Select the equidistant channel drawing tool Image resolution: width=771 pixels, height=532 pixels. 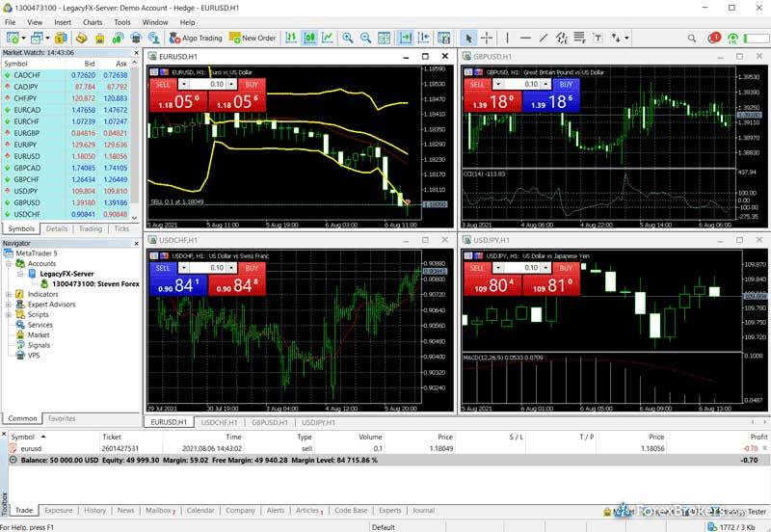point(562,38)
